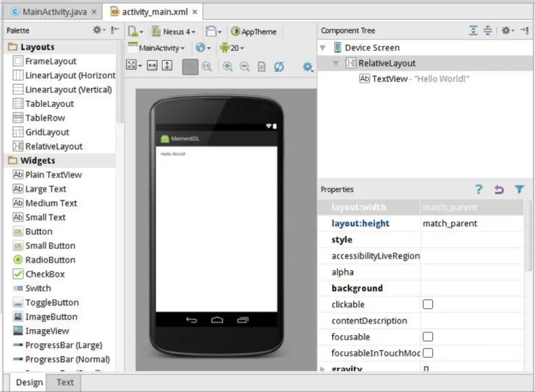Click the refresh preview icon
535x392 pixels.
click(279, 66)
